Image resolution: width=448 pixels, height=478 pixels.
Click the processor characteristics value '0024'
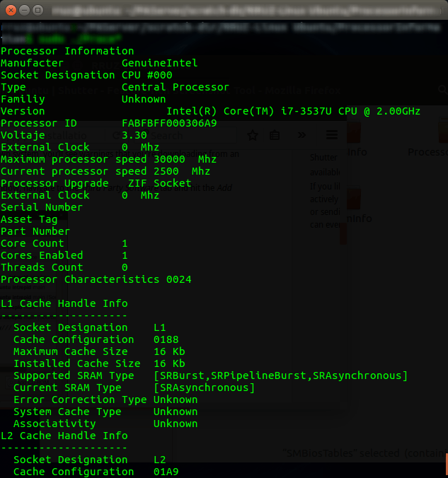pyautogui.click(x=179, y=279)
